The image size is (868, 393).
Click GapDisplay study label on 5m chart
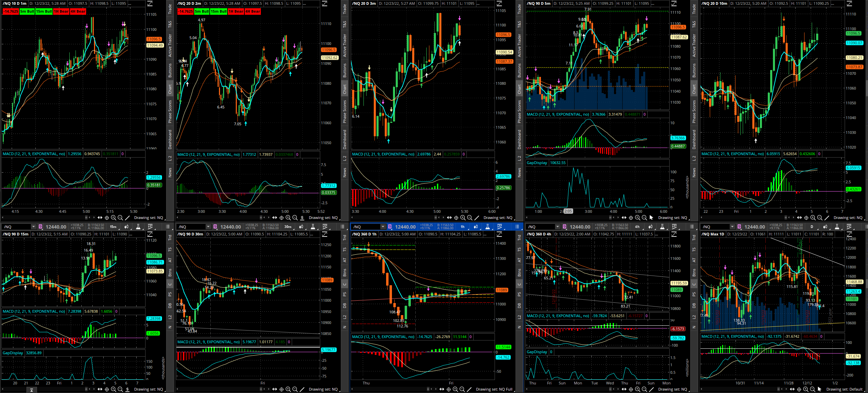click(x=537, y=163)
